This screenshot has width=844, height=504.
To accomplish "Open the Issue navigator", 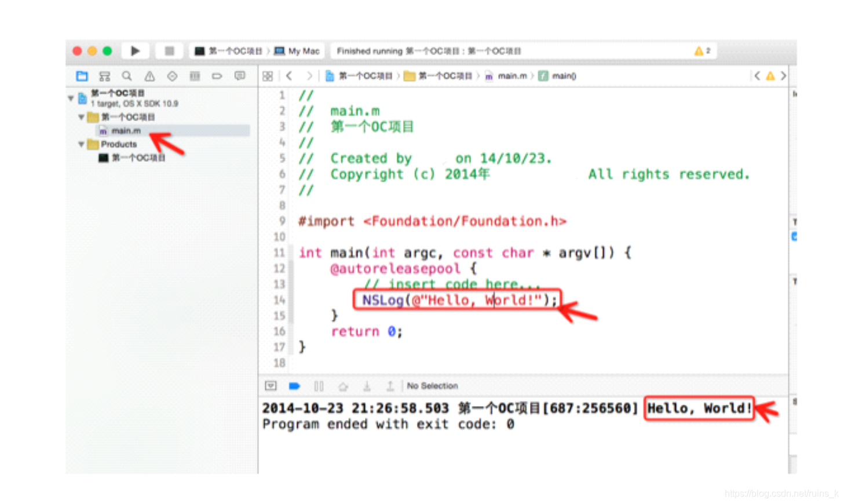I will pyautogui.click(x=149, y=76).
